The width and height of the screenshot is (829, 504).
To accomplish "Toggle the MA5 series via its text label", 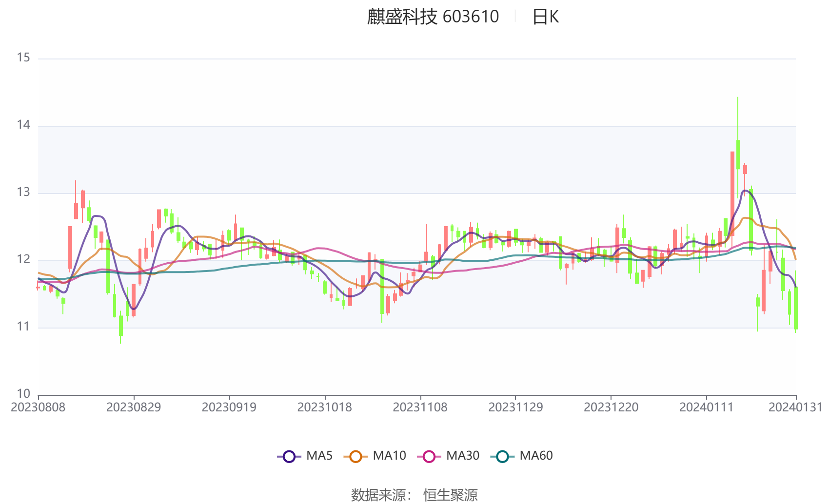I will tap(319, 456).
